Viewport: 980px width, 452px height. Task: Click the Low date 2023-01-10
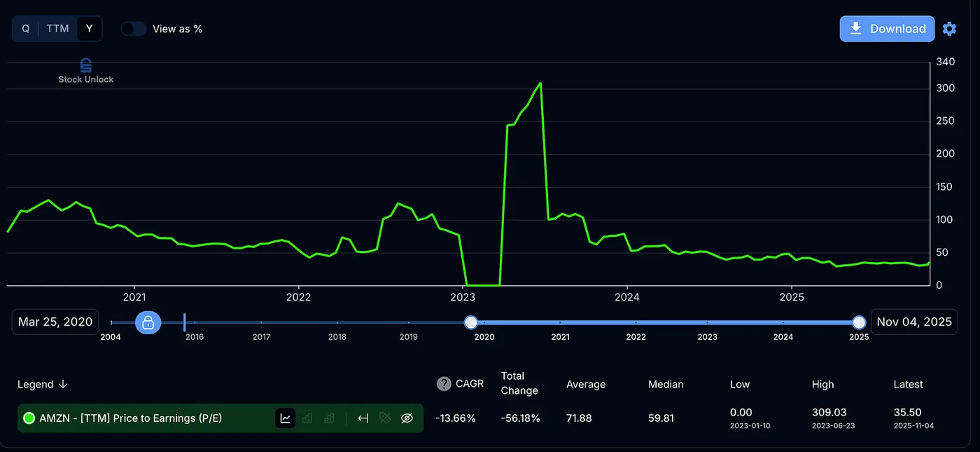pos(750,425)
